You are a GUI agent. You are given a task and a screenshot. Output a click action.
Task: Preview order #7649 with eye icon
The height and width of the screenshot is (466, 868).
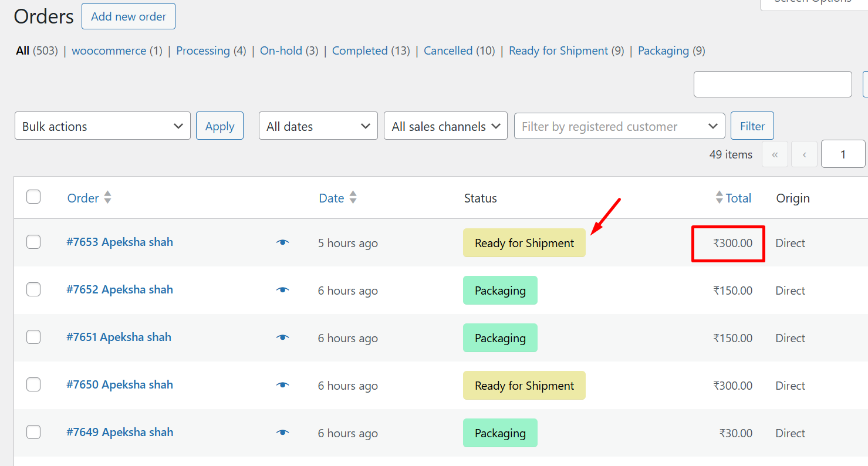pos(283,433)
